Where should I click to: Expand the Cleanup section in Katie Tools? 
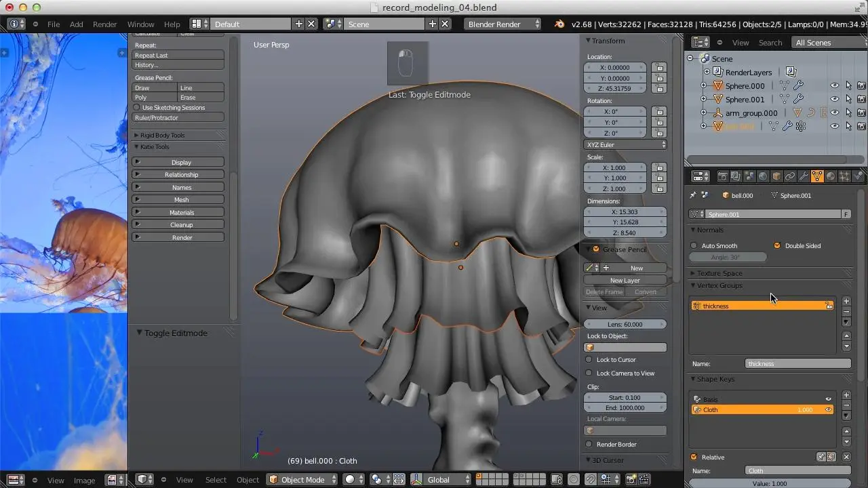tap(178, 225)
